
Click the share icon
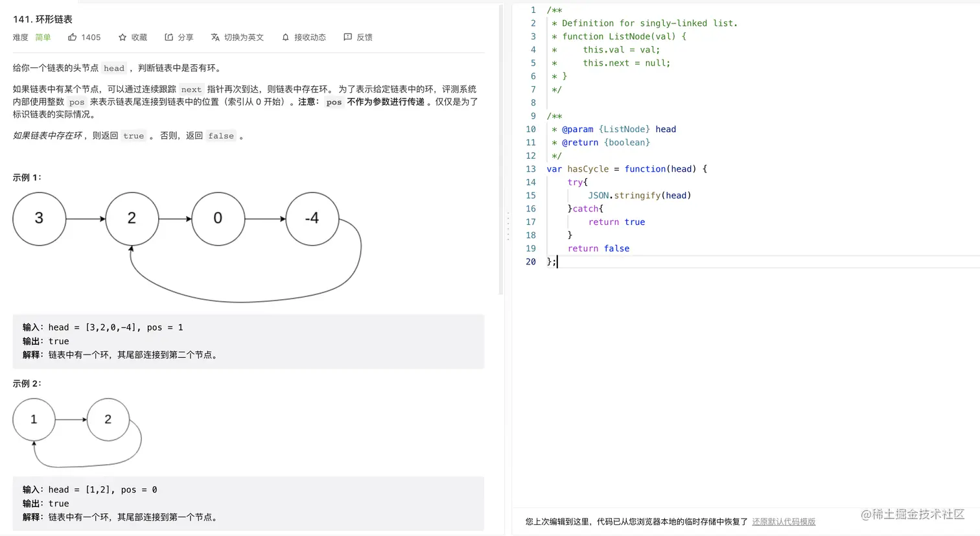[x=169, y=38]
